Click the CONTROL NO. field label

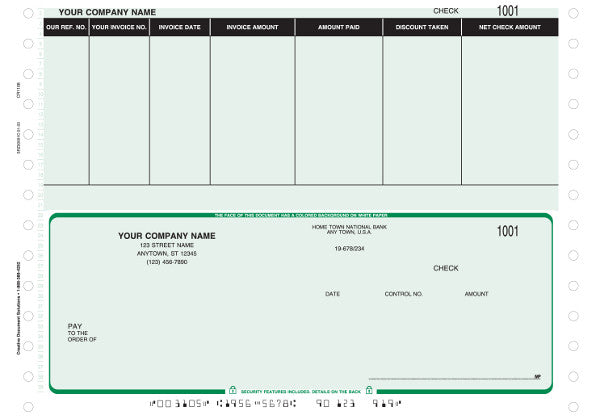click(404, 294)
